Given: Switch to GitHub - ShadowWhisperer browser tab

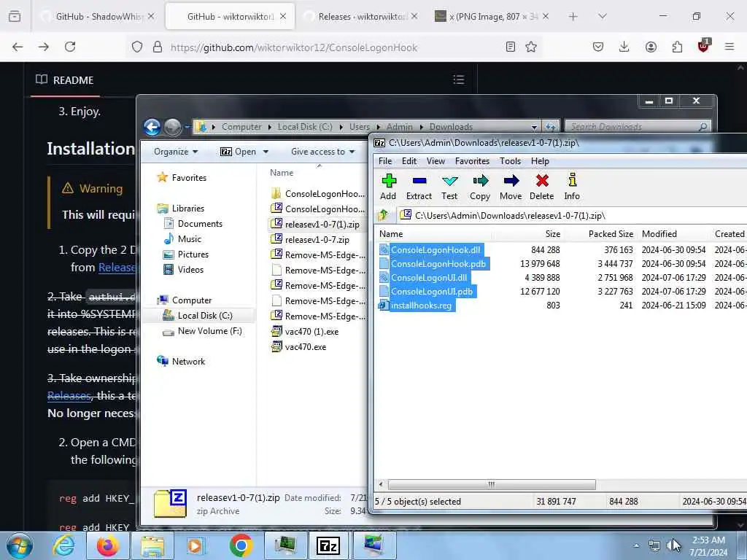Looking at the screenshot, I should click(98, 16).
